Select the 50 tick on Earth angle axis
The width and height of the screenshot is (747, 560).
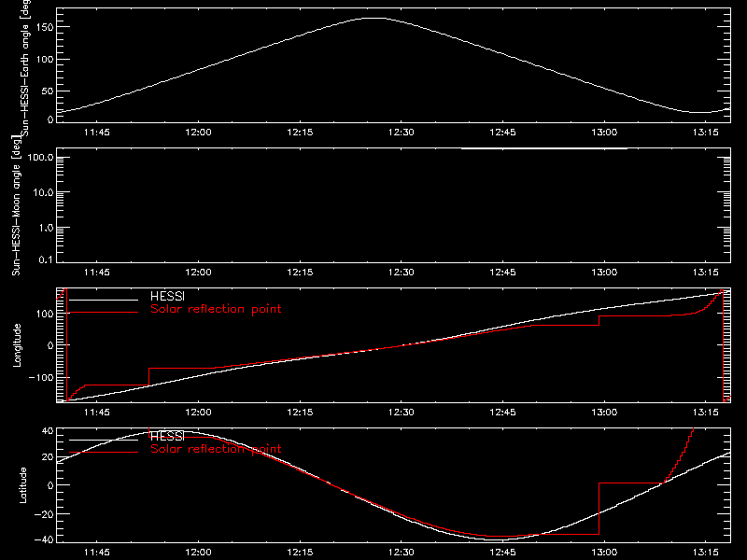pos(48,91)
